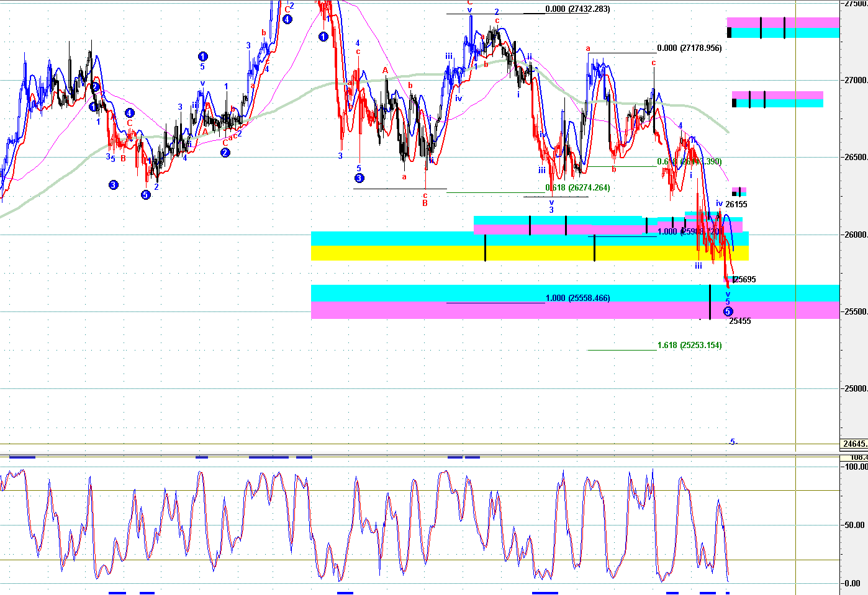Select the circled 4 marker above red C-B labels on left
The width and height of the screenshot is (868, 595).
click(129, 113)
